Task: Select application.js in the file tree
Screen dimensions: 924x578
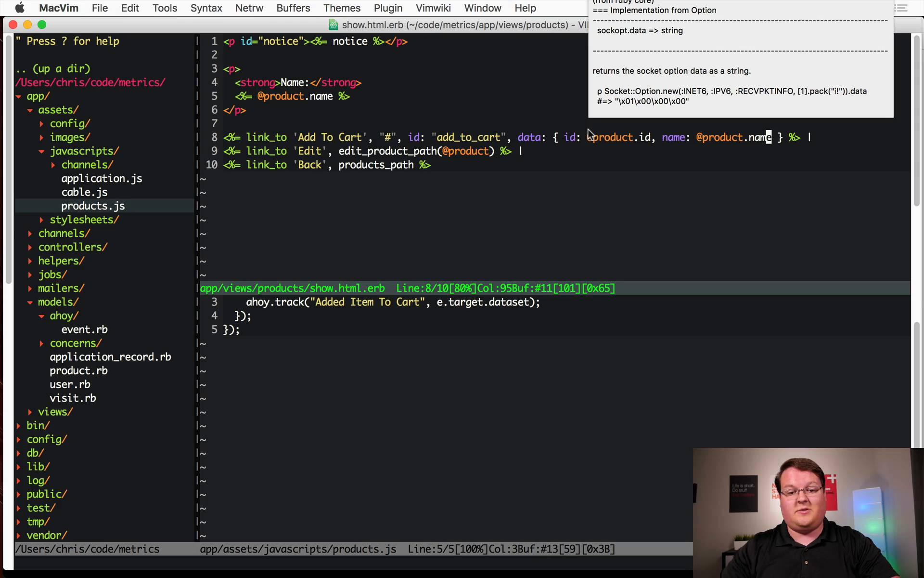Action: pyautogui.click(x=102, y=179)
